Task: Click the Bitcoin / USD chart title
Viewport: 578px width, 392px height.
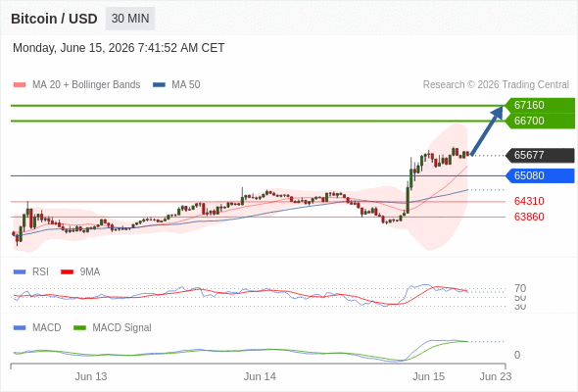Action: tap(54, 19)
